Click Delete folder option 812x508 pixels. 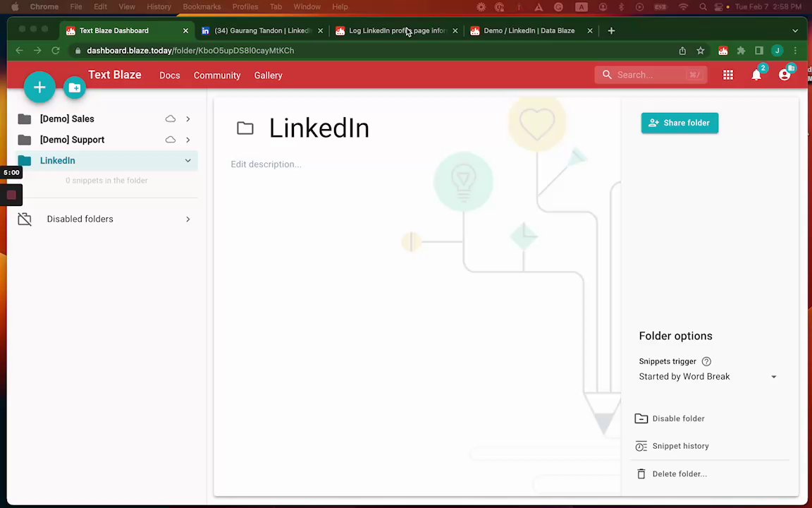(x=671, y=474)
